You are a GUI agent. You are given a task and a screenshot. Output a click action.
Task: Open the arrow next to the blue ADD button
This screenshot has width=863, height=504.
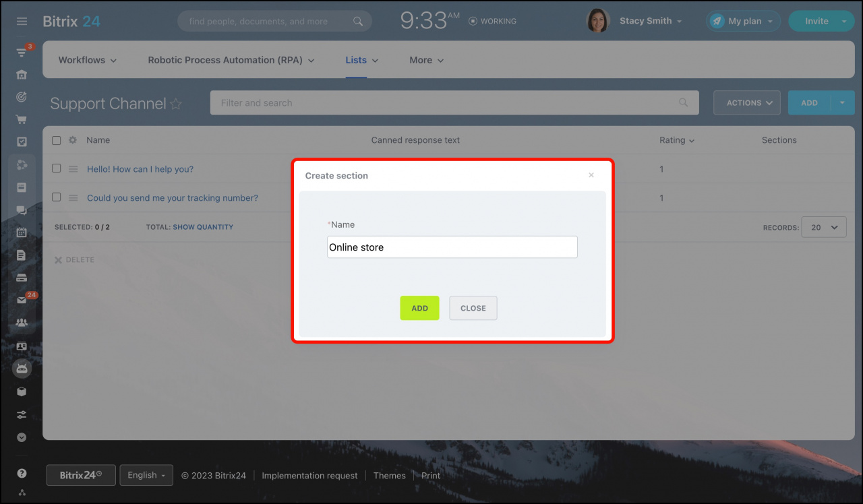click(x=842, y=103)
